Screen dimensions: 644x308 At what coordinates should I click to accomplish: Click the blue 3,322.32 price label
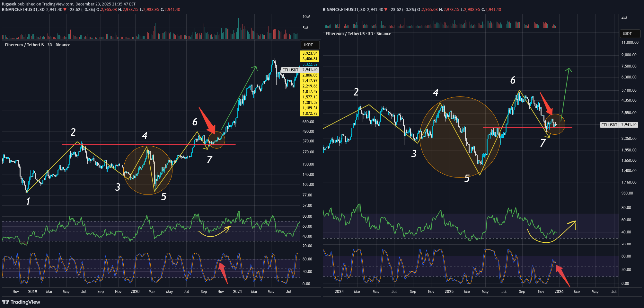click(x=310, y=64)
